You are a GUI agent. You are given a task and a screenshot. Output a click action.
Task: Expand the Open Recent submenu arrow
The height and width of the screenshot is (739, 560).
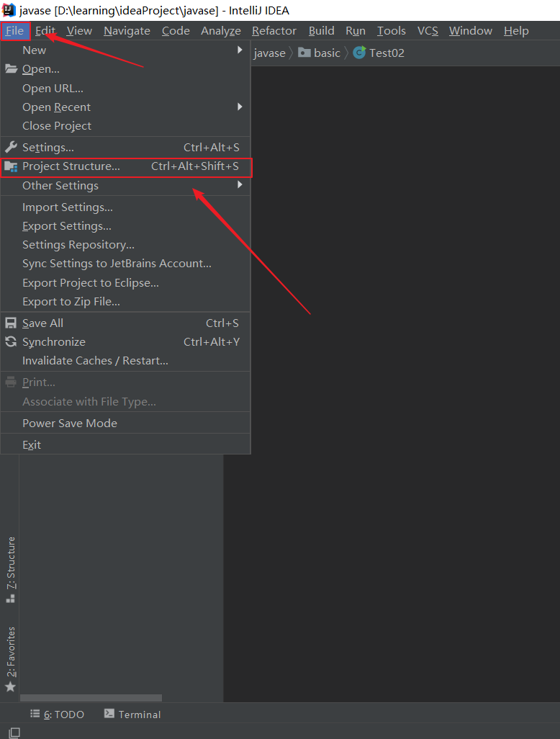coord(240,107)
